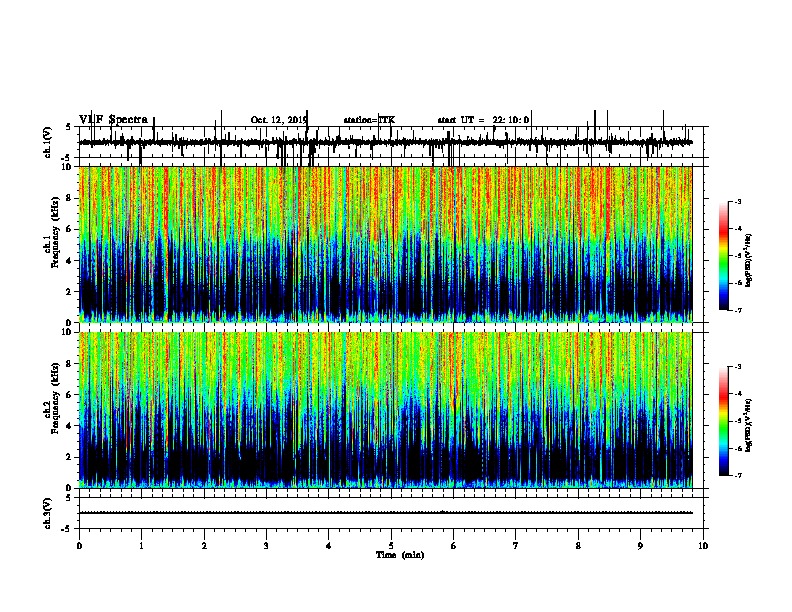Click the "5" volt tick on ch.1(V) axis
Viewport: 792px width, 612px height.
click(68, 127)
